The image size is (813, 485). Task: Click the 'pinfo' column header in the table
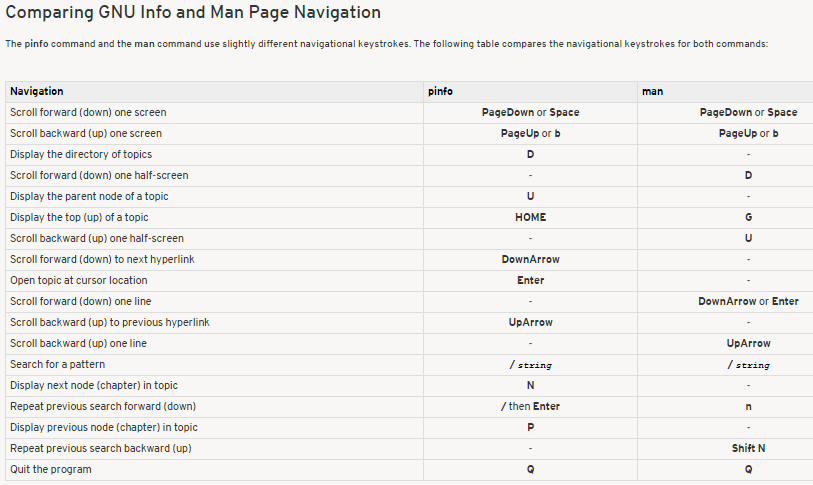440,91
